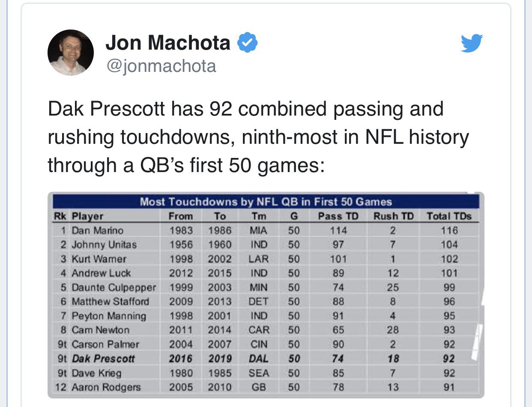The height and width of the screenshot is (407, 532).
Task: Click the 'Tm' column header
Action: (x=259, y=216)
